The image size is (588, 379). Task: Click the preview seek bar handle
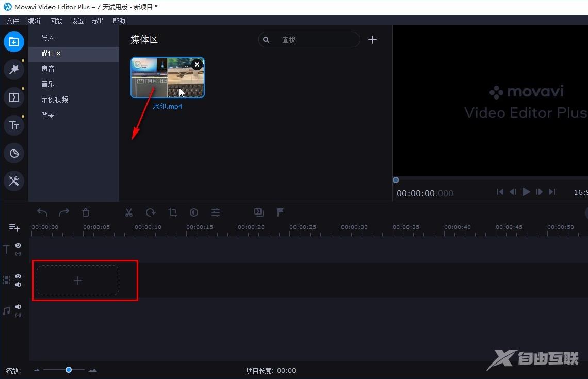click(x=395, y=180)
